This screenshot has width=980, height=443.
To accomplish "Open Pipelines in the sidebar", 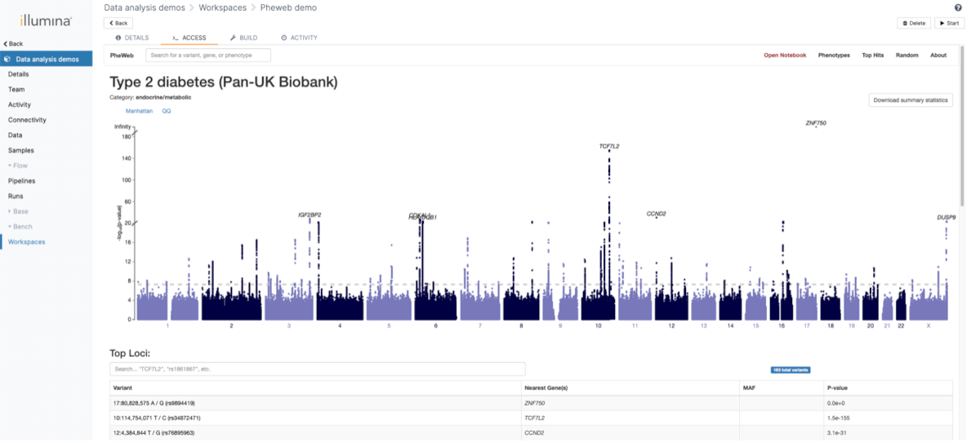I will pyautogui.click(x=22, y=181).
